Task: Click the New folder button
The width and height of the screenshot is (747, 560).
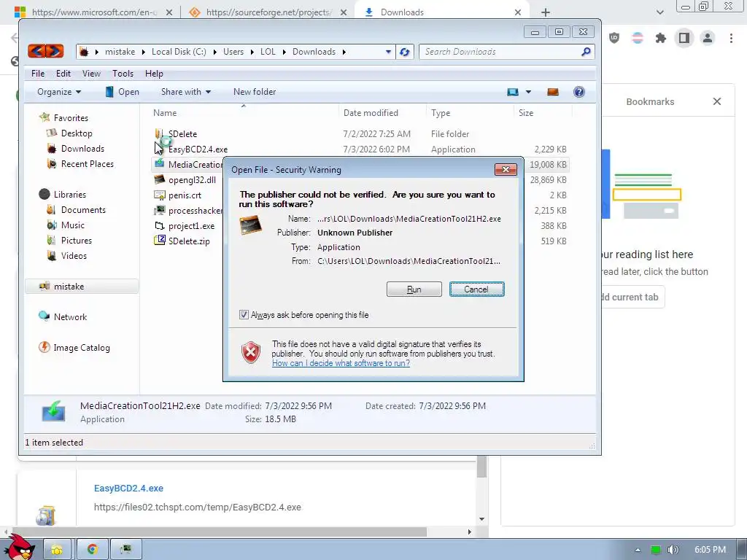Action: click(255, 92)
